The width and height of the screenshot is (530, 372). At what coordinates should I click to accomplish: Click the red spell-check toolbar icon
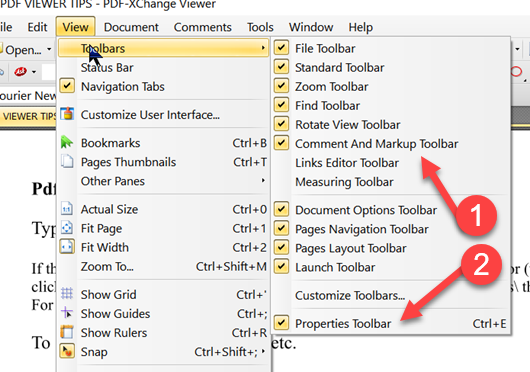coord(20,72)
